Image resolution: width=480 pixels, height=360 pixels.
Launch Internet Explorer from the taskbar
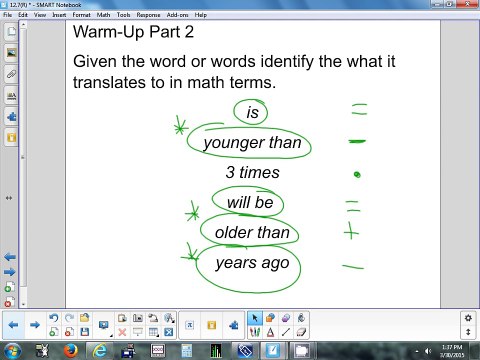[x=99, y=351]
